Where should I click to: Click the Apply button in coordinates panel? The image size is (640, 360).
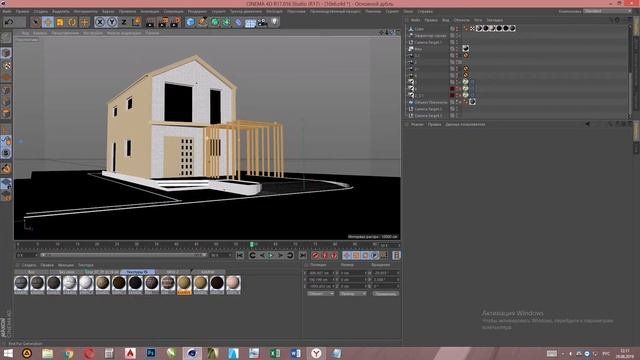pos(386,293)
